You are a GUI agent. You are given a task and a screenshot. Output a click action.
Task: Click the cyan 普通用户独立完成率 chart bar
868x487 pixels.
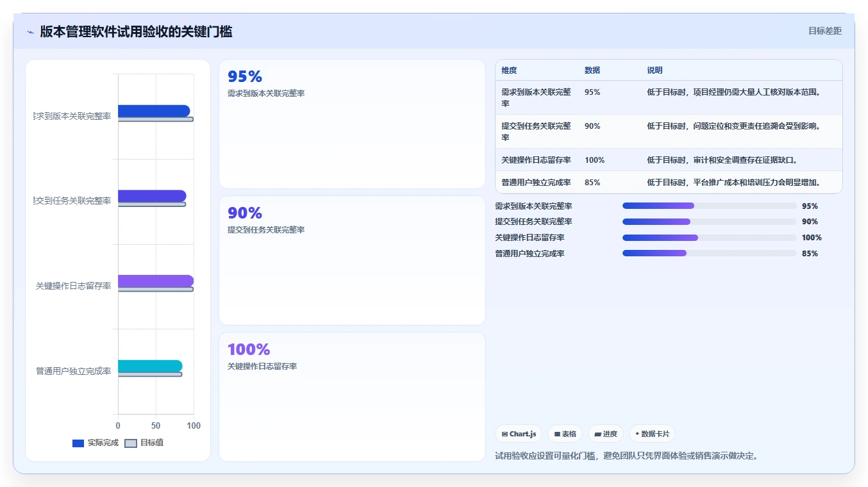pyautogui.click(x=150, y=366)
